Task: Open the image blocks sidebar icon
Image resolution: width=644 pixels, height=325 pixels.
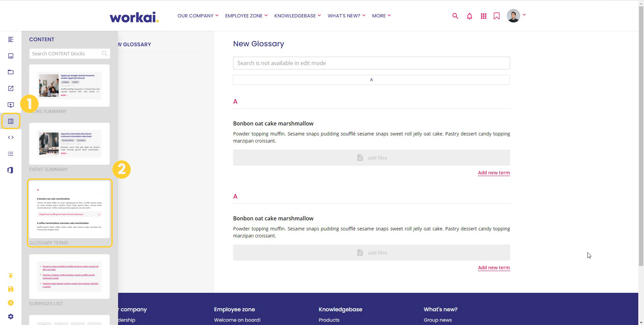Action: click(x=11, y=56)
